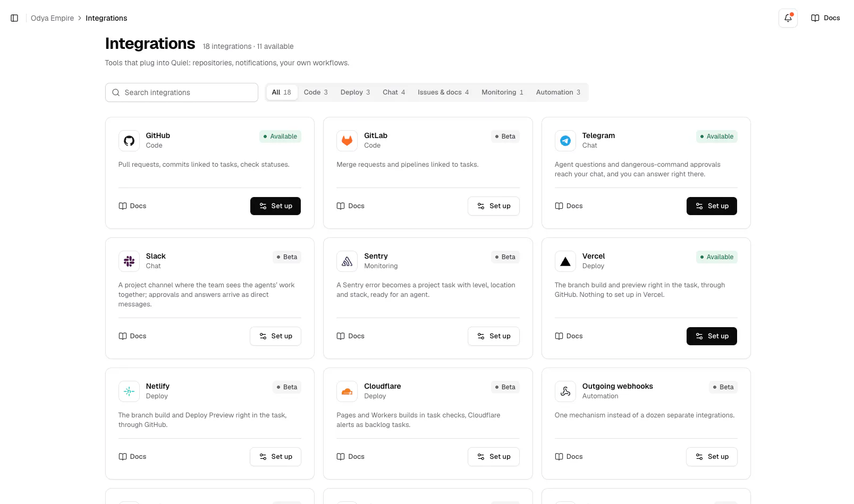Go to Odya Empire breadcrumb
The height and width of the screenshot is (504, 854).
coord(52,18)
